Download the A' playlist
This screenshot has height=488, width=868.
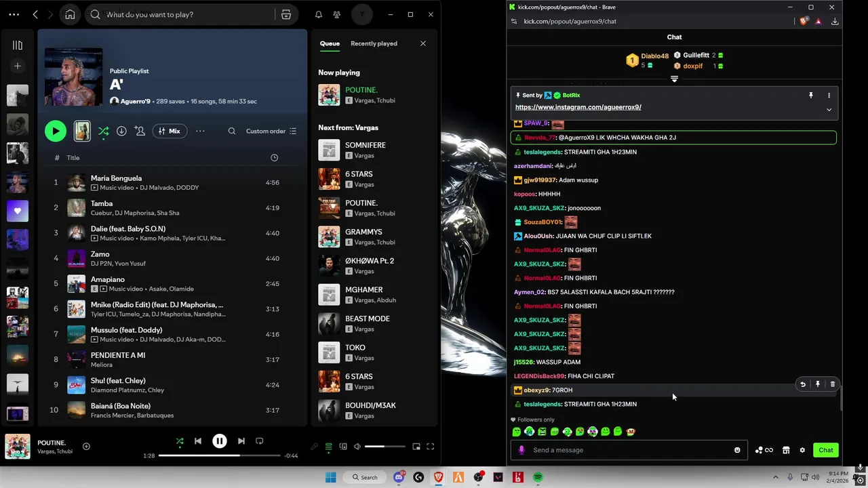(x=121, y=131)
